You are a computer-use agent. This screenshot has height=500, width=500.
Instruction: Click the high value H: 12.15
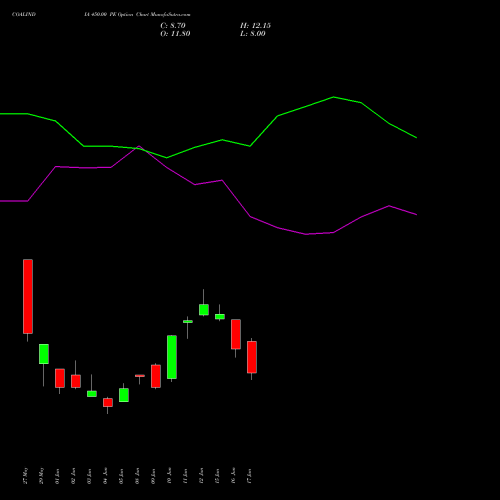(x=255, y=26)
